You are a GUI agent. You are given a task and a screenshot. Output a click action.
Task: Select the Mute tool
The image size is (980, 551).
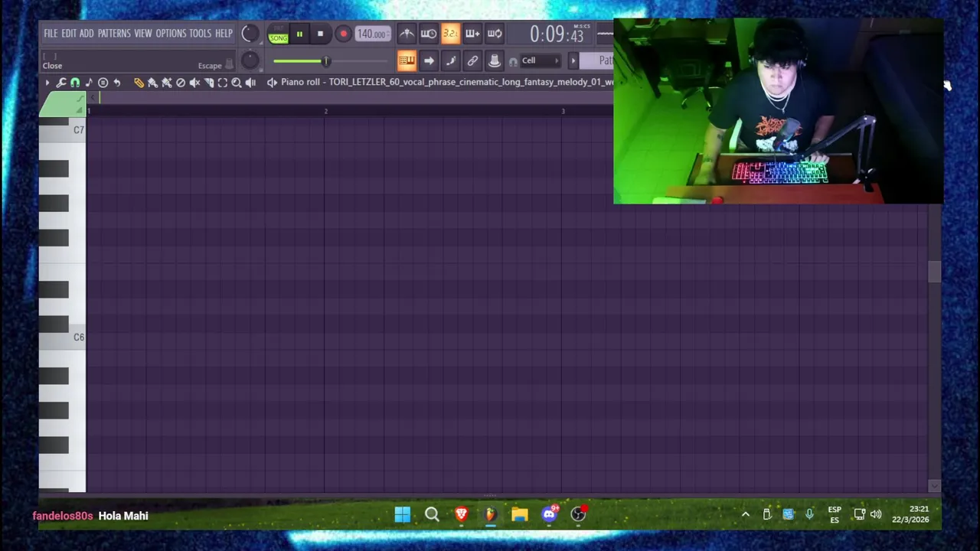pyautogui.click(x=194, y=83)
